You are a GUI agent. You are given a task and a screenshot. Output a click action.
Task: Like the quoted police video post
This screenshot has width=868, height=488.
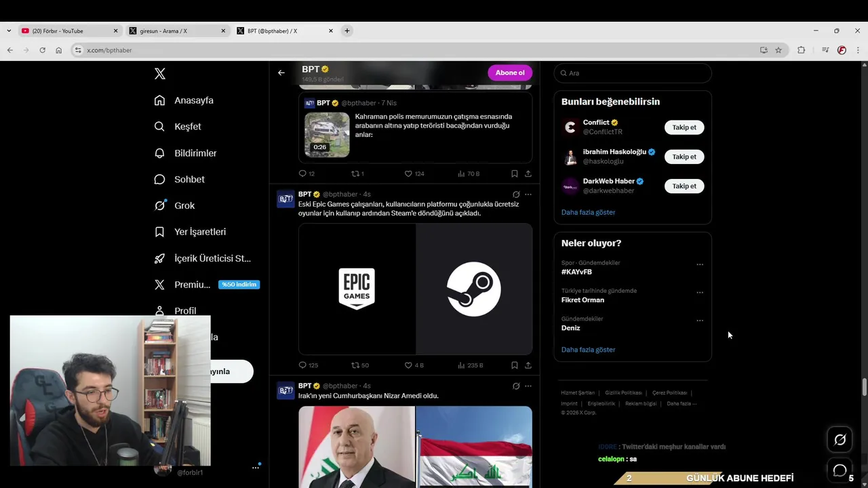(x=414, y=174)
